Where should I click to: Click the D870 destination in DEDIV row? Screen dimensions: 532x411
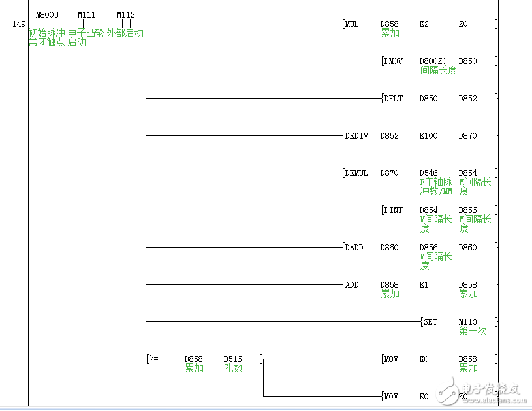[x=467, y=135]
